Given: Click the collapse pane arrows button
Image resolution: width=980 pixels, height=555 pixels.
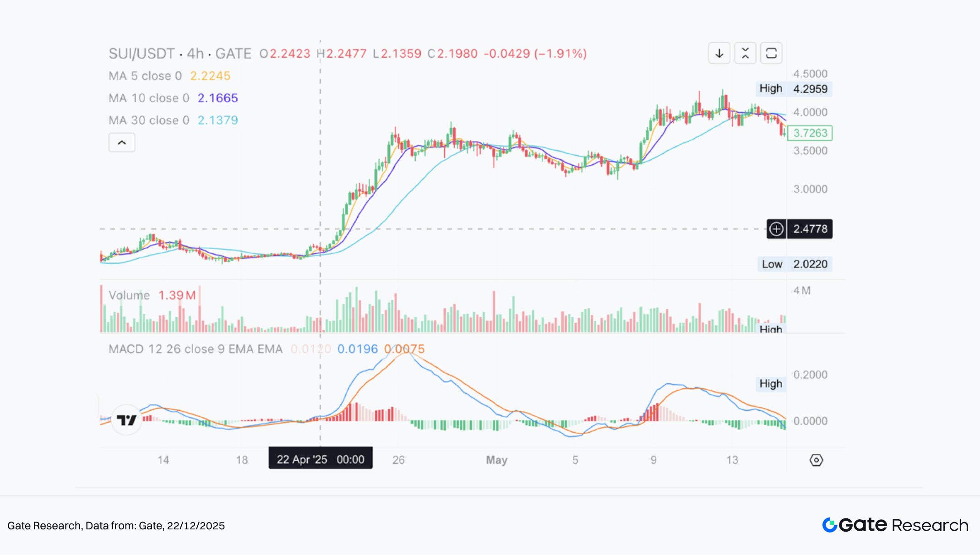Looking at the screenshot, I should (x=745, y=53).
